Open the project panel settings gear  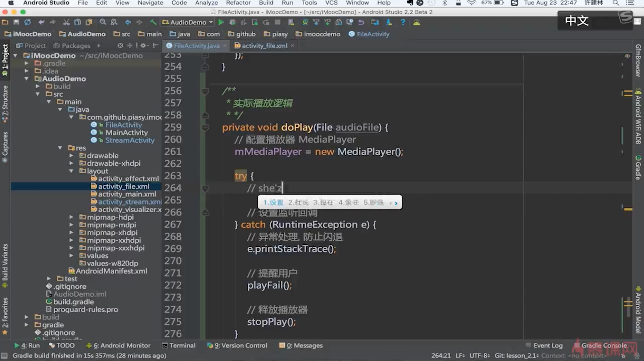pos(143,46)
